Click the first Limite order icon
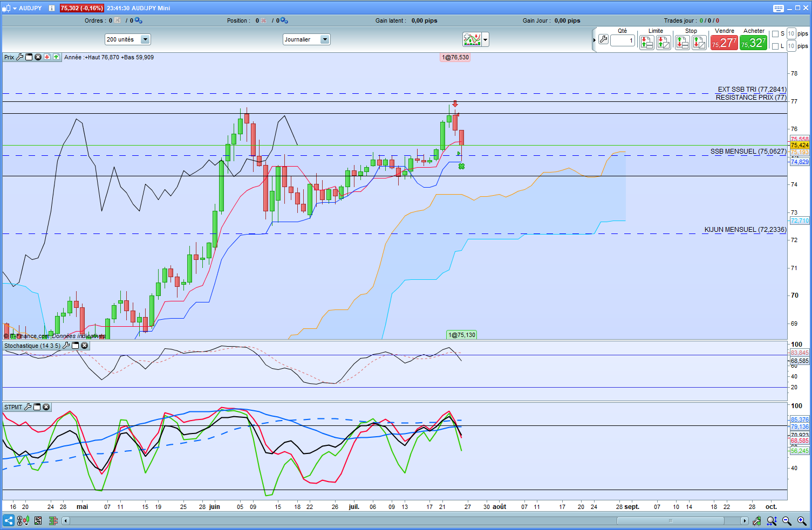 coord(646,43)
